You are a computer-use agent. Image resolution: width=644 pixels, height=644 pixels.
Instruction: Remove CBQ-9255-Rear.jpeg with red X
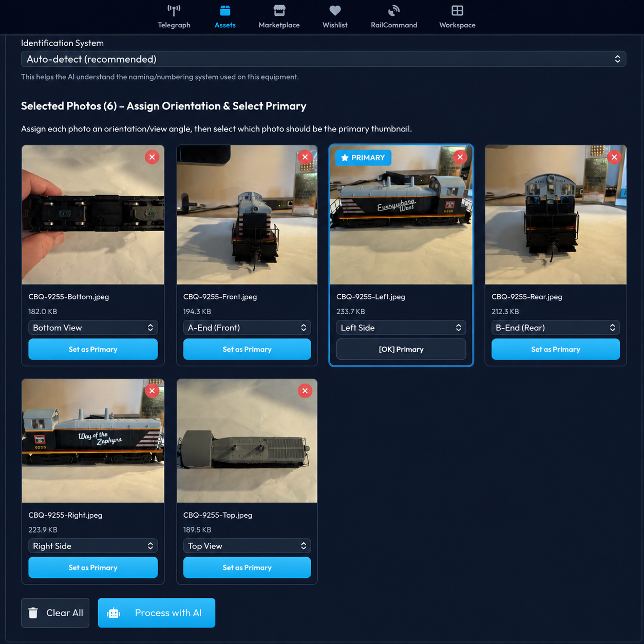pyautogui.click(x=614, y=157)
